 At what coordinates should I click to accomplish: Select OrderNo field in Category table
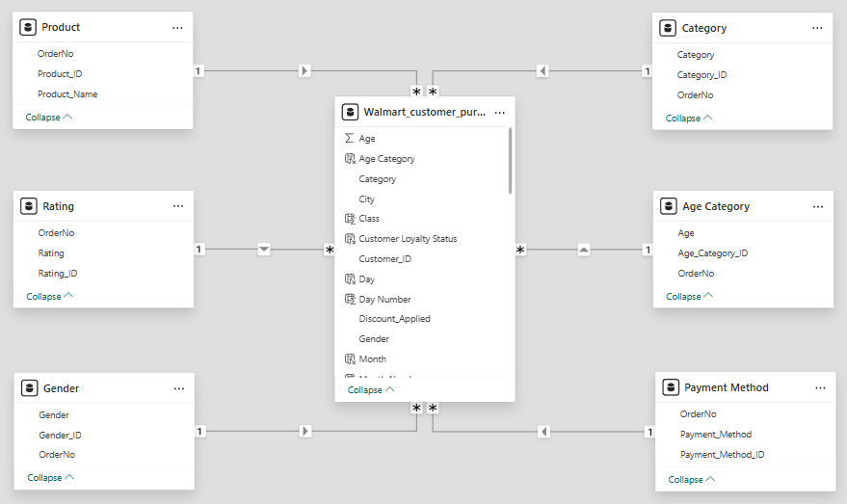click(695, 95)
